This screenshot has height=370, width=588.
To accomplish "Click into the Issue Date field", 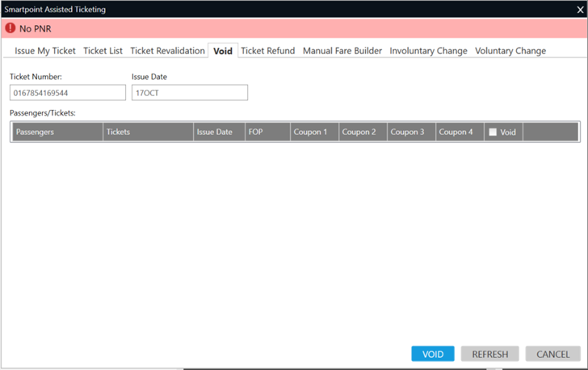I will coord(190,93).
